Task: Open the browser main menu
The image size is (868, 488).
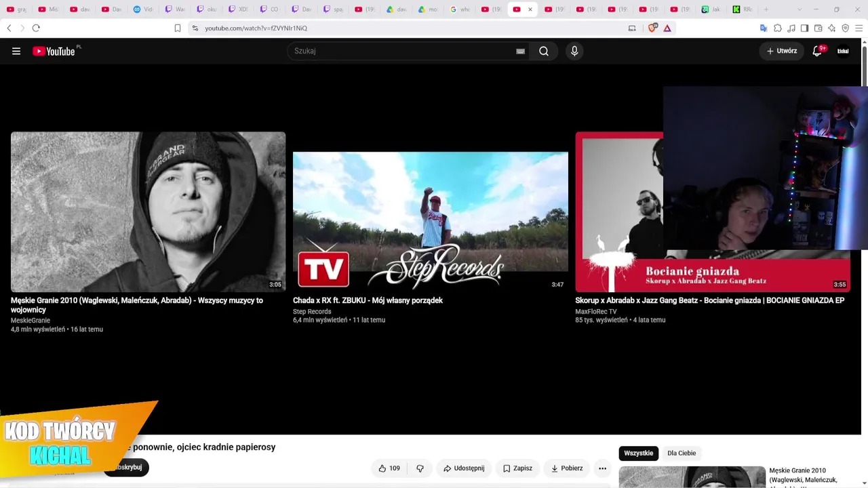Action: click(859, 28)
